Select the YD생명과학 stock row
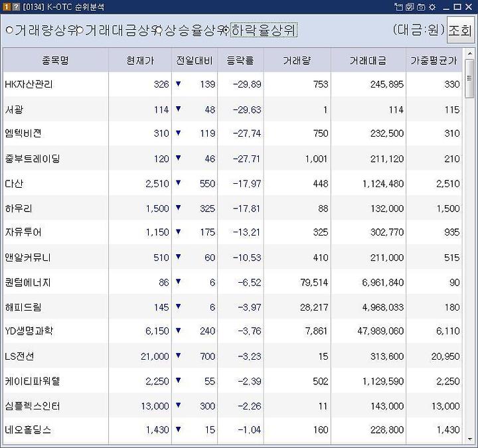 coord(232,331)
